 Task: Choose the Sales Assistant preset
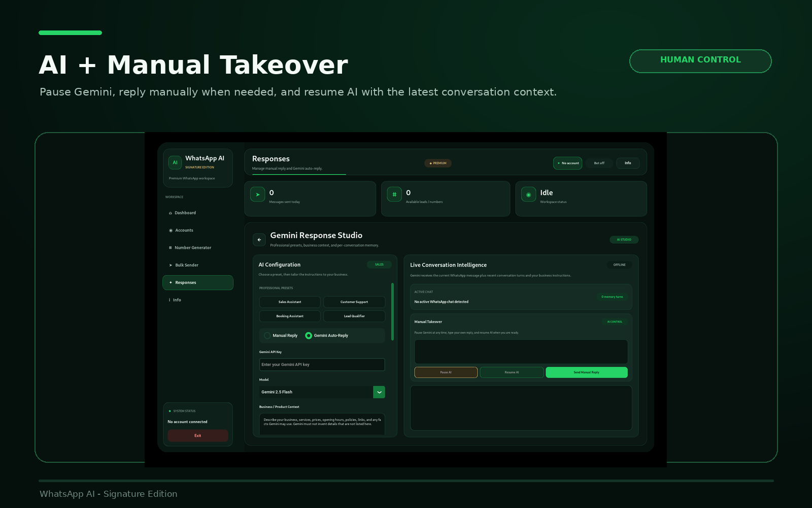pos(290,302)
